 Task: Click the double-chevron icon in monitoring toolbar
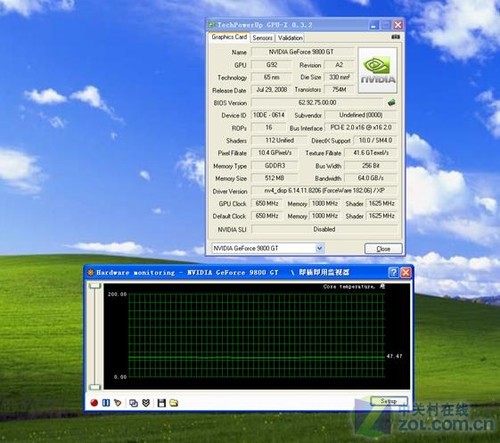[146, 403]
